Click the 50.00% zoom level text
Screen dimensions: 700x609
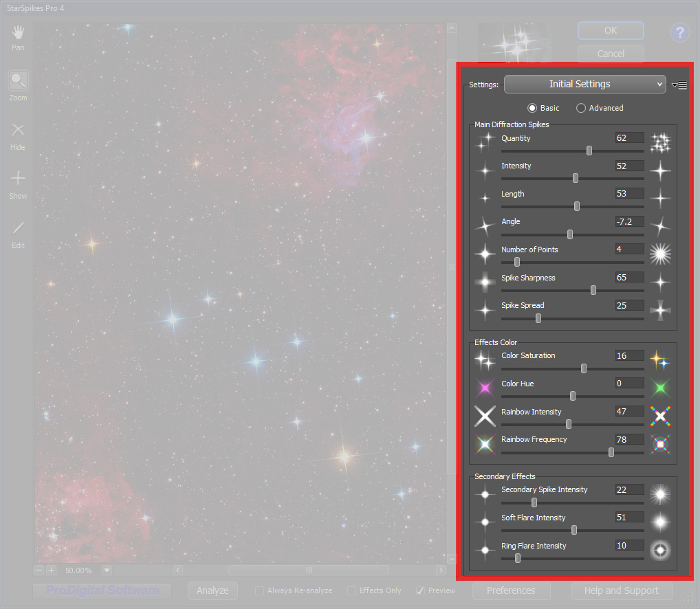[78, 571]
